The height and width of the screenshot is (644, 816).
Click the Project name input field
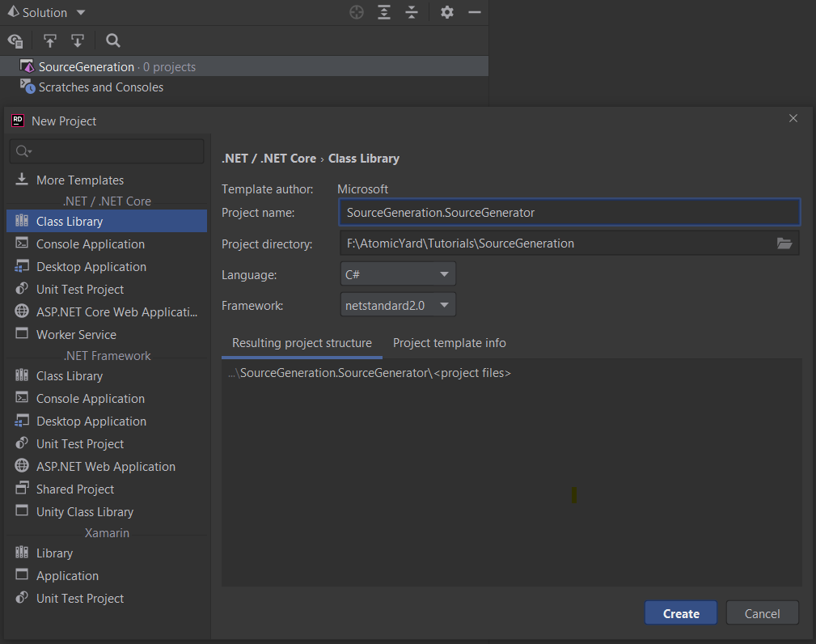tap(569, 213)
